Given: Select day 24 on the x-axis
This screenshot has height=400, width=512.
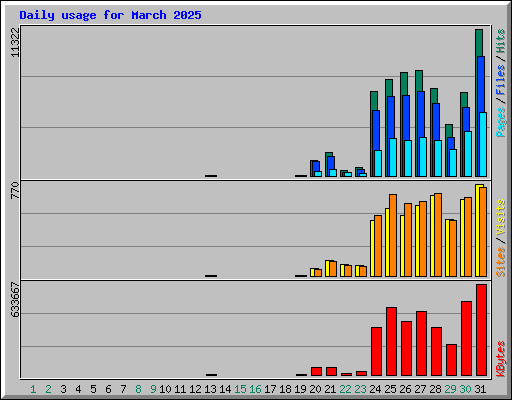Looking at the screenshot, I should [x=375, y=389].
